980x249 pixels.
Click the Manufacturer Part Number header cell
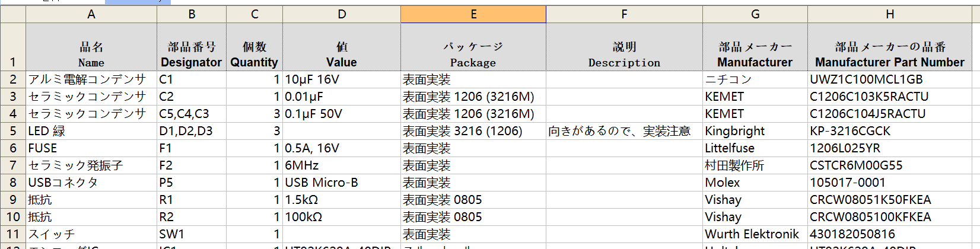pos(890,47)
